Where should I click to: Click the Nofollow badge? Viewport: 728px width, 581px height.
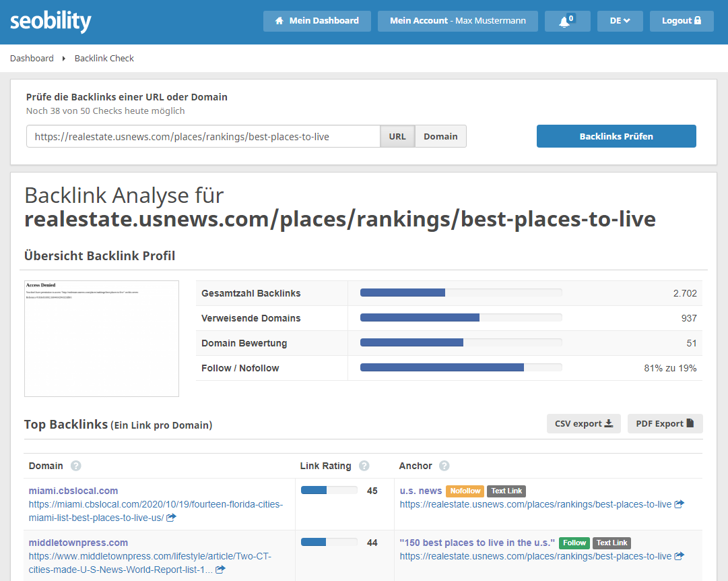[x=465, y=491]
